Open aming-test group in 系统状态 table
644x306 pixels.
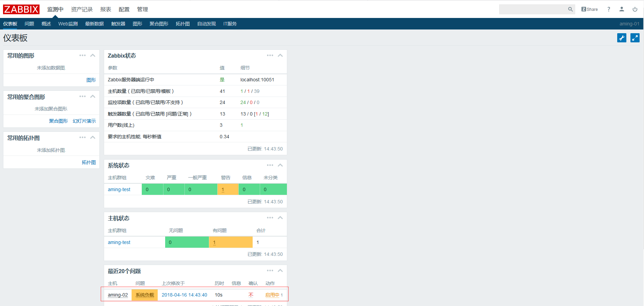[x=119, y=189]
